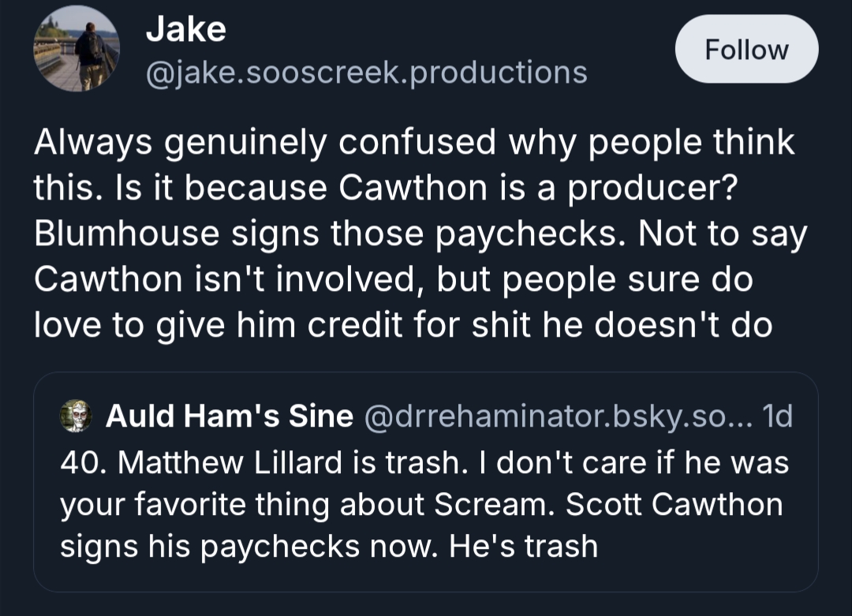Open the Jake display name link
Image resolution: width=852 pixels, height=616 pixels.
186,30
